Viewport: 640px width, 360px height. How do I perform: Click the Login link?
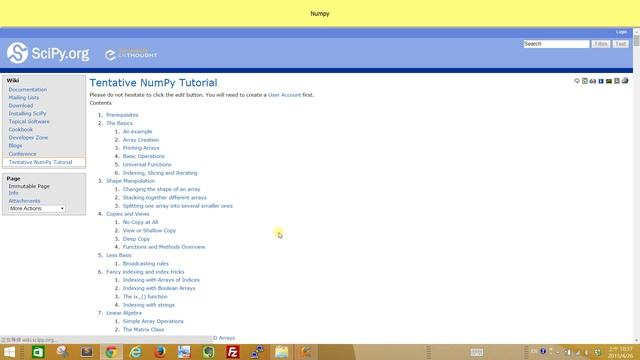pos(621,32)
